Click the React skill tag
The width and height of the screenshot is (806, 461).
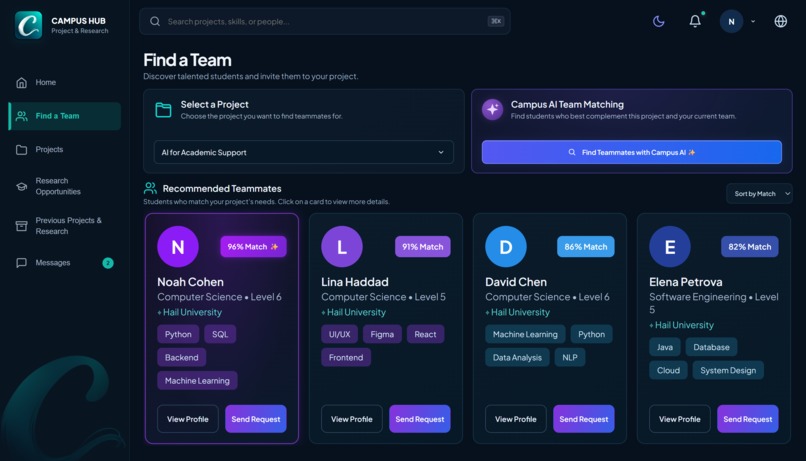[425, 334]
